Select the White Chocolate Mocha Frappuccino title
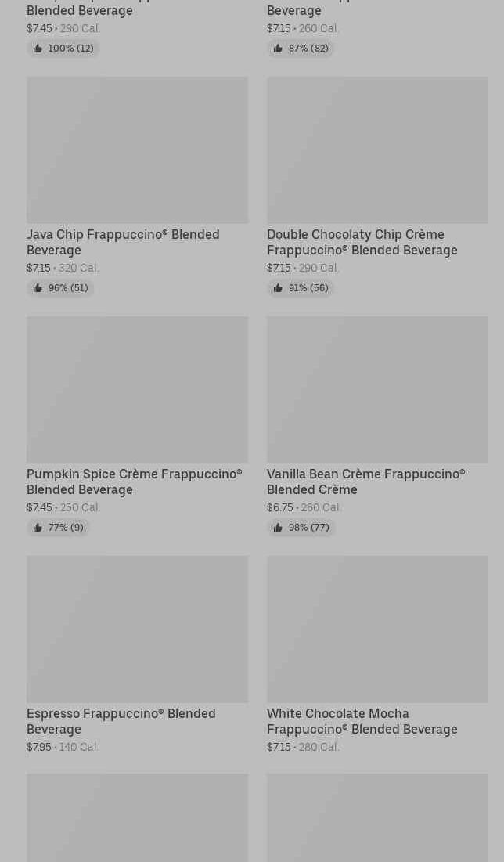504x862 pixels. [x=362, y=721]
